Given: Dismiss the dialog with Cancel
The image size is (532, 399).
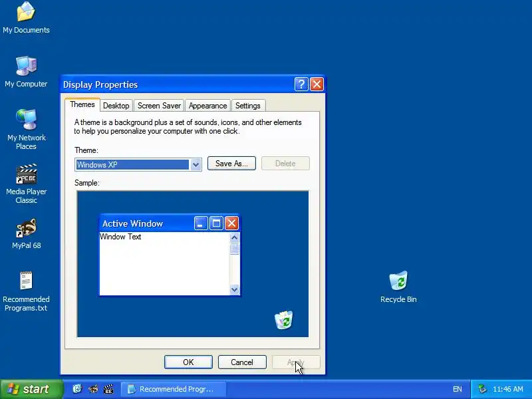Looking at the screenshot, I should coord(242,362).
